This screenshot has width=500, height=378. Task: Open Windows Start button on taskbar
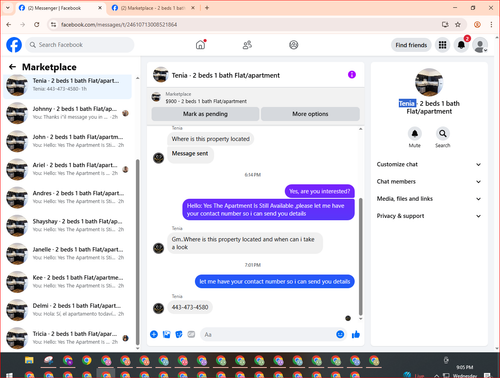[x=10, y=375]
